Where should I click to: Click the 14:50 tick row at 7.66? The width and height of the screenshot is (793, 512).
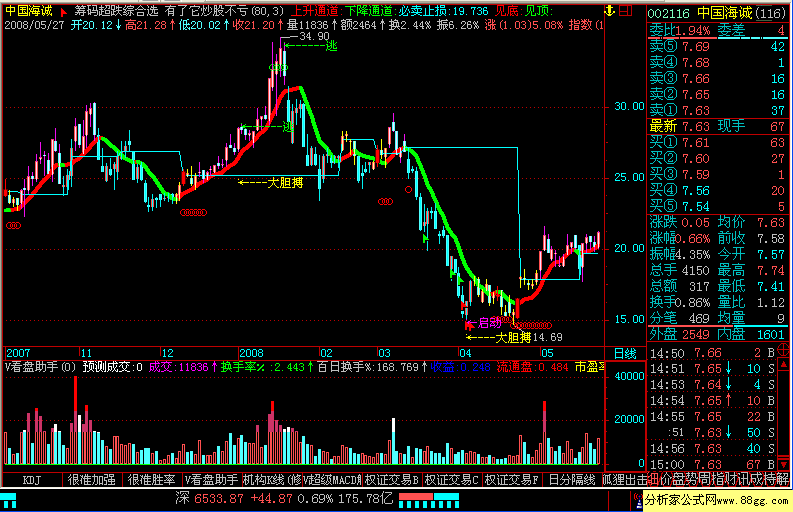point(712,353)
